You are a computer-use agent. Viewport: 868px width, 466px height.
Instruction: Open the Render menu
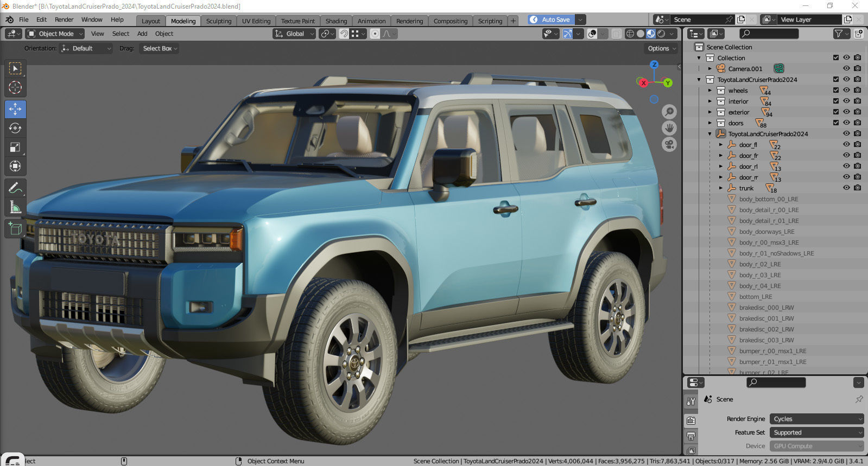[x=64, y=20]
